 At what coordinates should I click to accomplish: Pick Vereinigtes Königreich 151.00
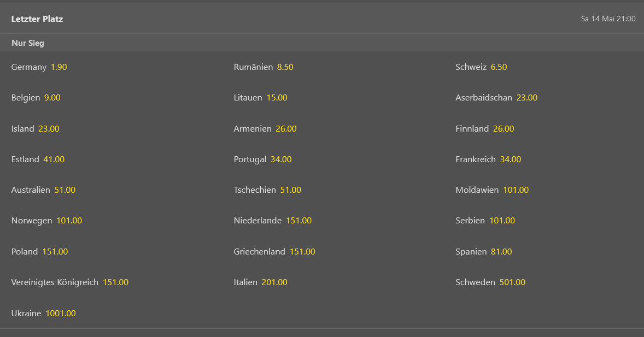[70, 282]
